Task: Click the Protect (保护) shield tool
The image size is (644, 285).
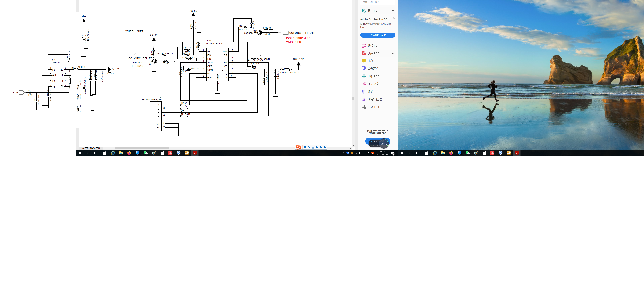Action: (x=370, y=92)
